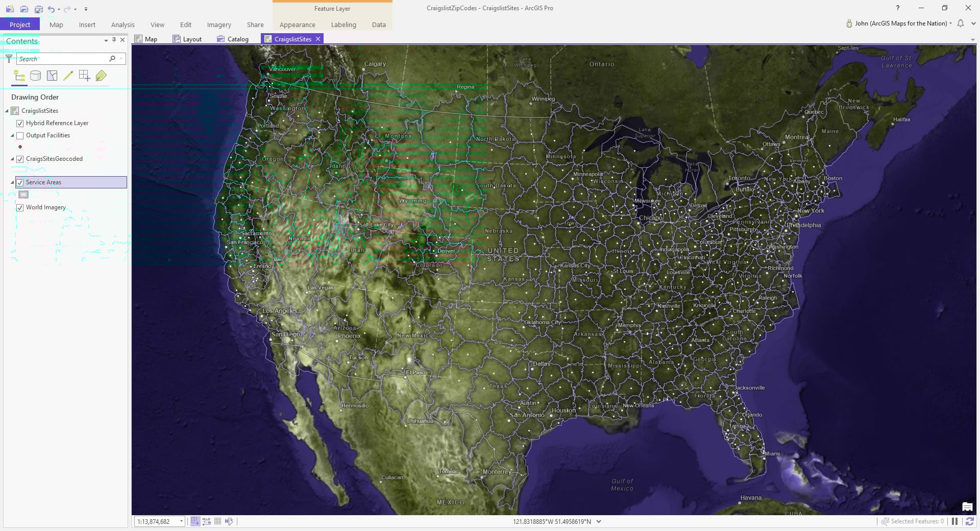
Task: Close the CraigslistSites view tab
Action: point(318,39)
